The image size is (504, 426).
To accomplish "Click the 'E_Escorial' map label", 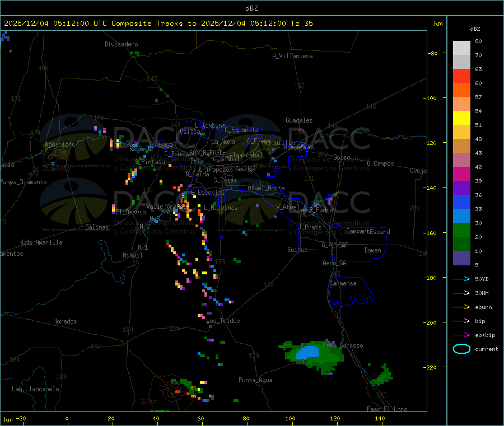I will 207,193.
